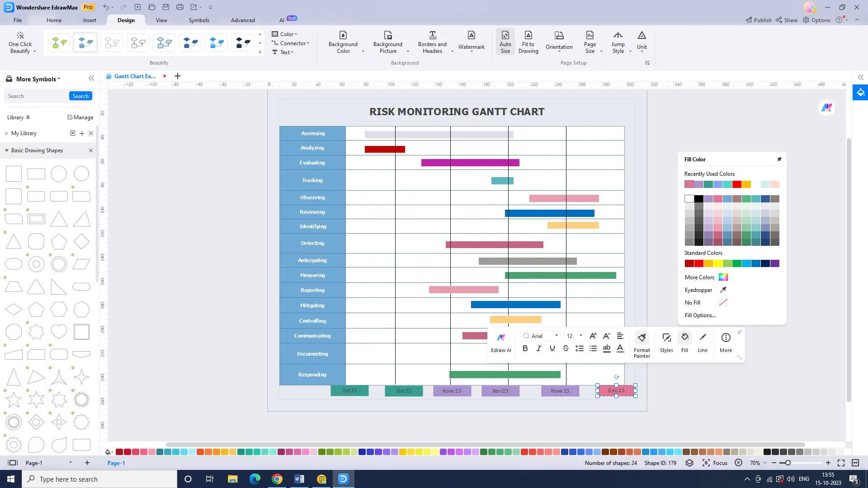The height and width of the screenshot is (488, 868).
Task: Click the Eyedropper tool icon
Action: pos(723,290)
